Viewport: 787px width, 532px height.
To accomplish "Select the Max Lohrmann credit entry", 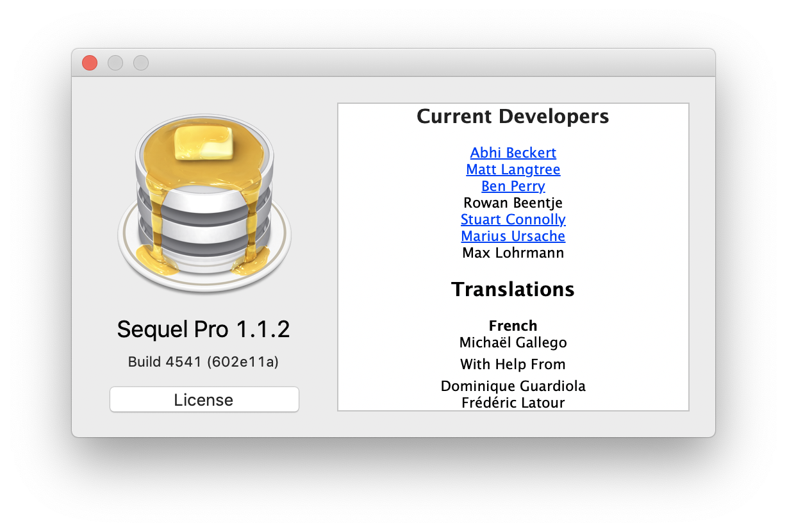I will click(x=513, y=253).
